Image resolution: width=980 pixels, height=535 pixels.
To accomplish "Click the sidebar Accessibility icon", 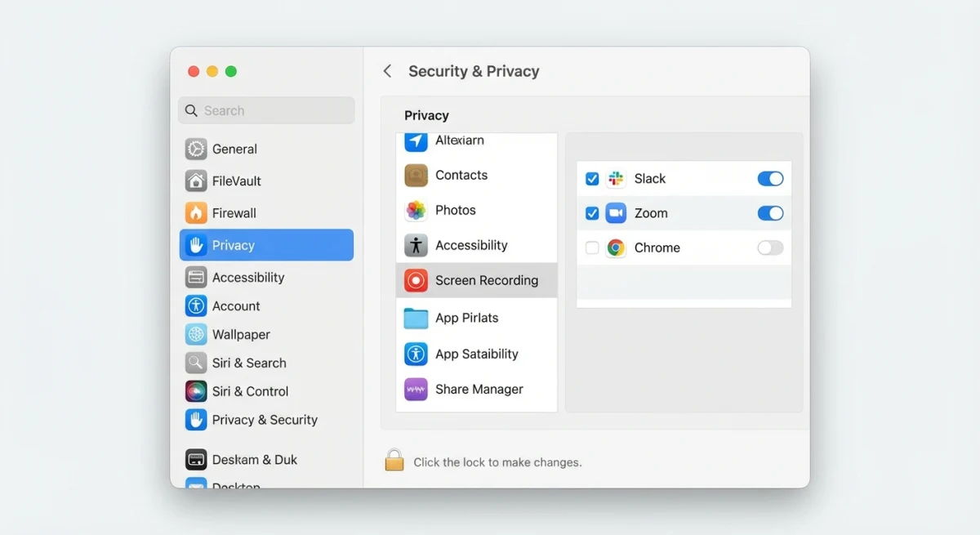I will (x=196, y=277).
